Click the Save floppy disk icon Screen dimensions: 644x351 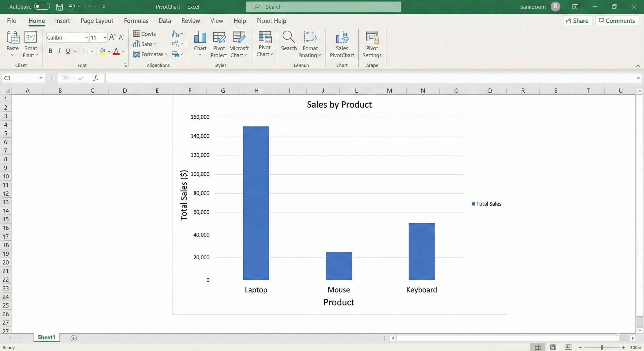tap(59, 7)
